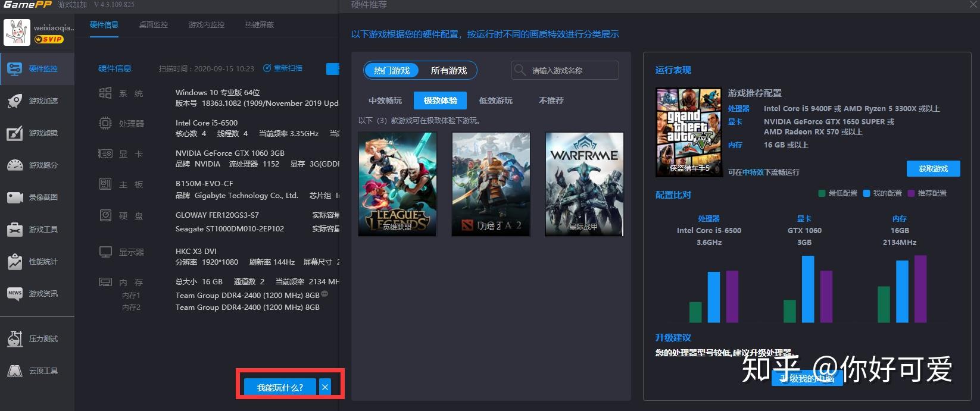Open 云顶工具 sidebar icon

[15, 371]
